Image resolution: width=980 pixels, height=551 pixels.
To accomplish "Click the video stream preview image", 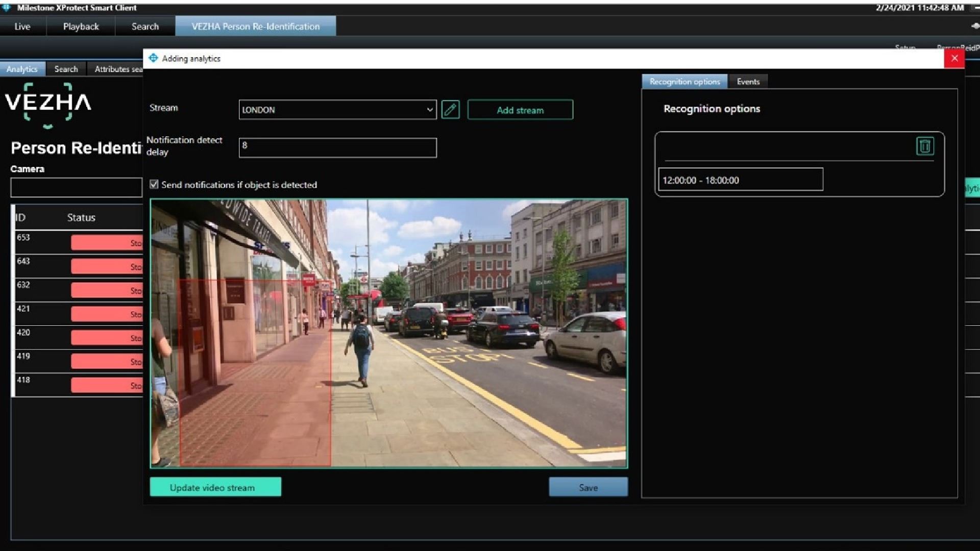I will coord(389,333).
